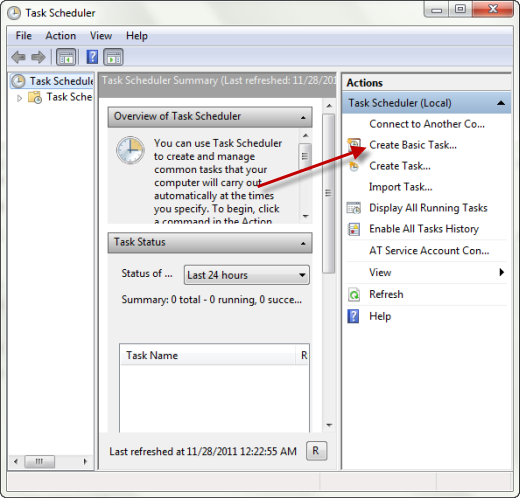Image resolution: width=520 pixels, height=498 pixels.
Task: Minimize the Task Scheduler window
Action: [436, 10]
